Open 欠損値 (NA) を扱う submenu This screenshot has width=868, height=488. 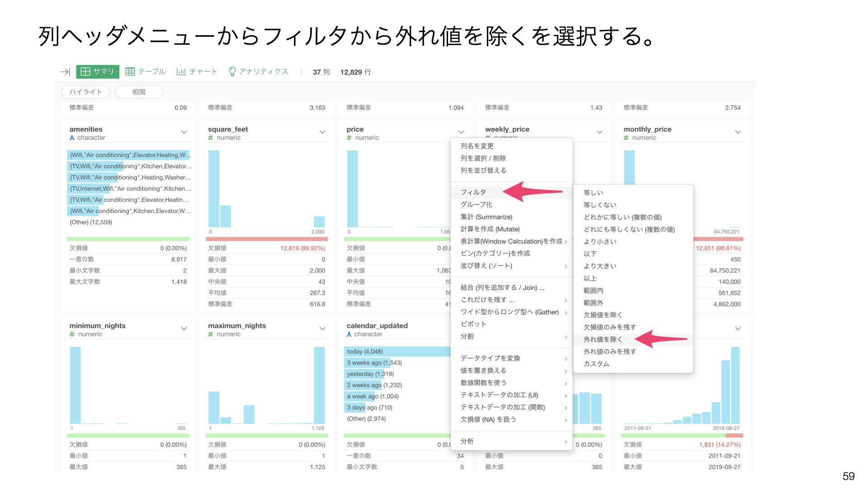[x=511, y=419]
